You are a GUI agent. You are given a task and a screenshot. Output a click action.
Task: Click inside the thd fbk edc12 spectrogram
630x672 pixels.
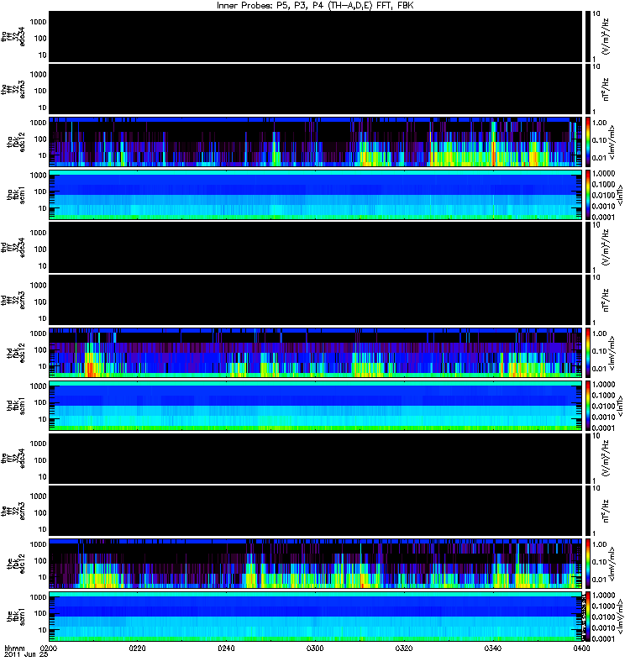coord(316,352)
